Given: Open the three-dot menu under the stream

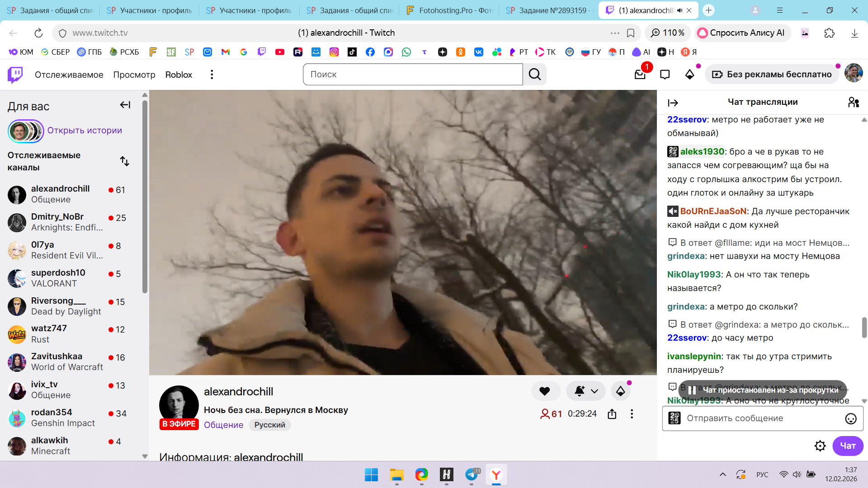Looking at the screenshot, I should point(632,414).
